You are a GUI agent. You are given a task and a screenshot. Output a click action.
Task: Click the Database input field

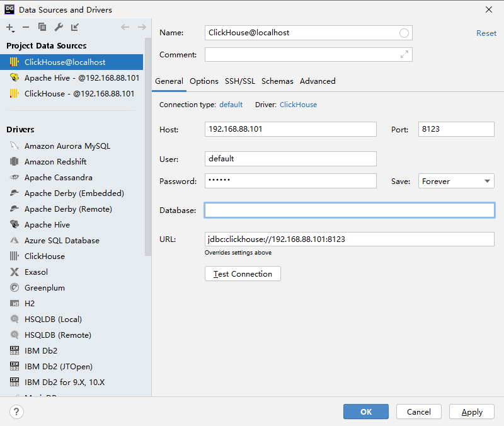click(350, 210)
